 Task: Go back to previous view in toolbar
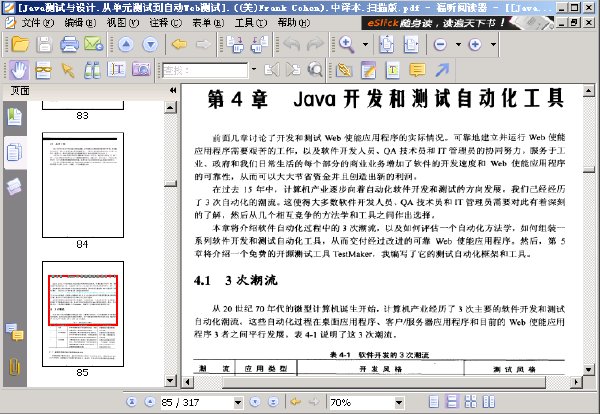coord(179,44)
